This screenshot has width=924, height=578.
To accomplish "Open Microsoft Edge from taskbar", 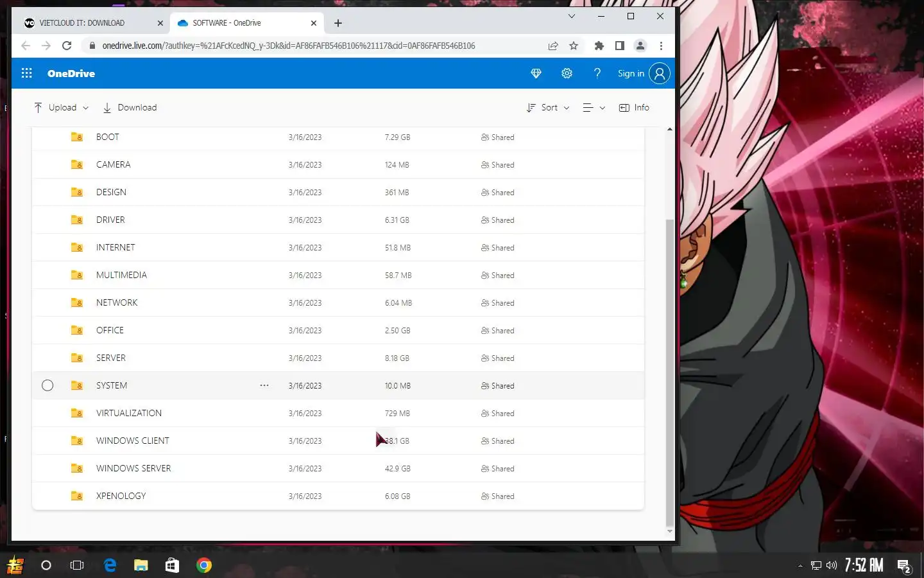I will point(110,565).
